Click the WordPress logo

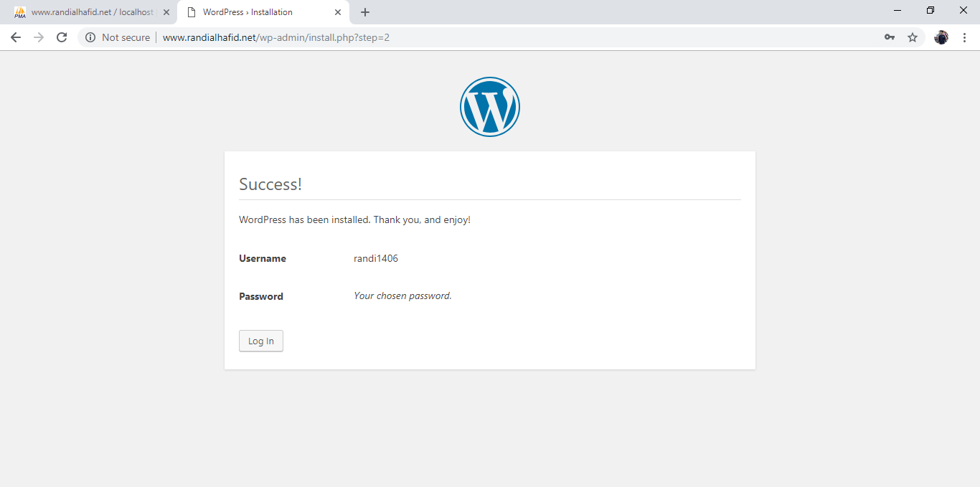(490, 107)
